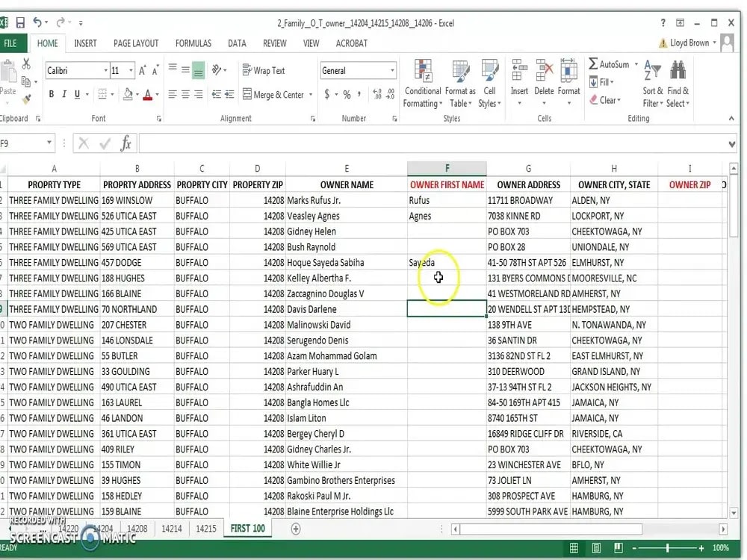The height and width of the screenshot is (560, 747).
Task: Click Delete cells button
Action: (x=544, y=83)
